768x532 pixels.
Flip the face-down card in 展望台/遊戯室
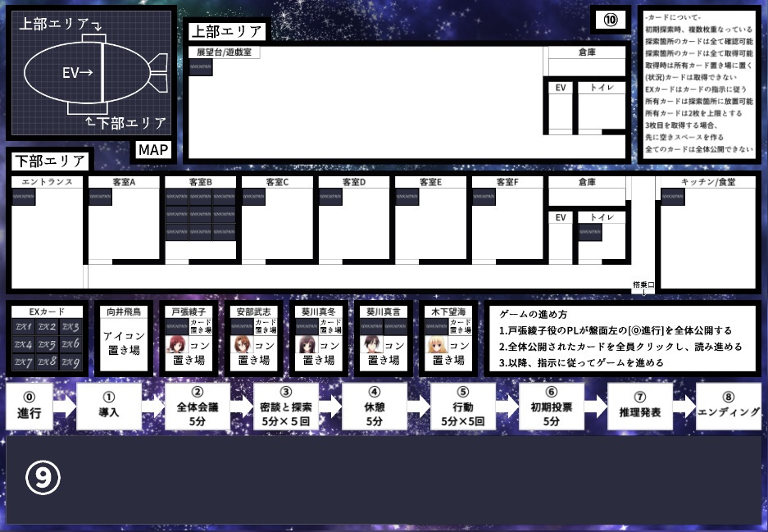pos(199,66)
